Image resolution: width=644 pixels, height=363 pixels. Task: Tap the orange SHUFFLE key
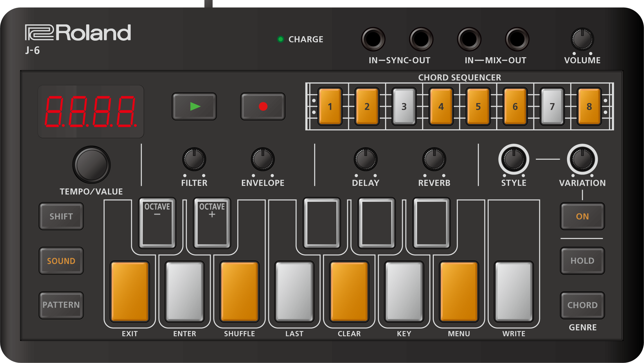(x=240, y=292)
